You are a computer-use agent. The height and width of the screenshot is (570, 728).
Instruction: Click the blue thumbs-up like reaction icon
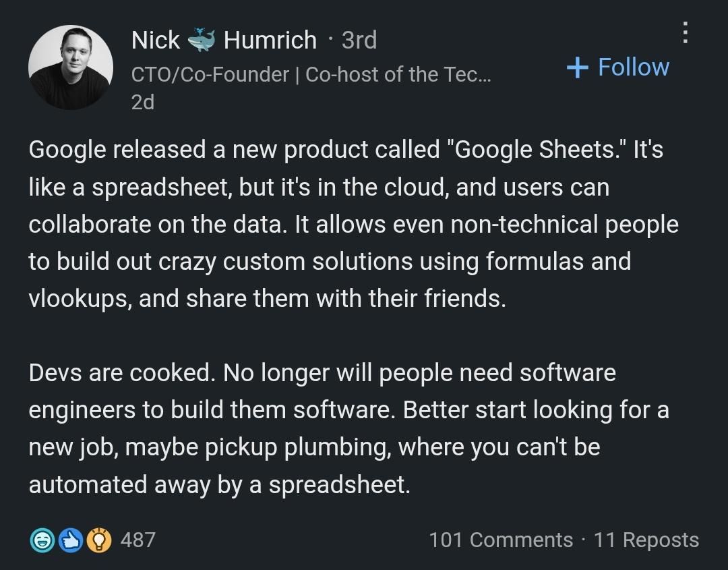point(70,540)
